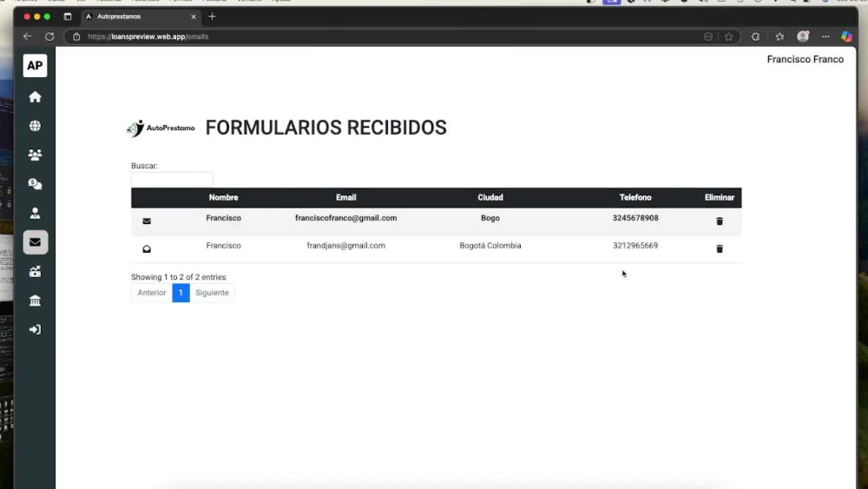Open browser favorites list icon

click(x=779, y=36)
